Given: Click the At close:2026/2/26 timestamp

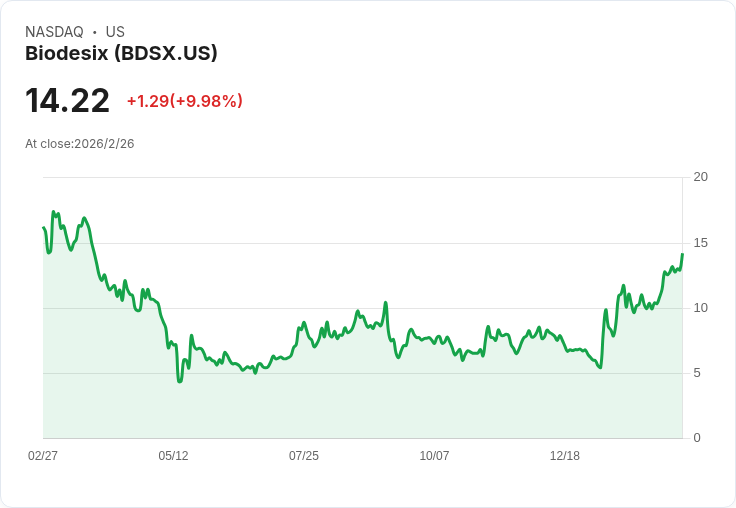Looking at the screenshot, I should click(80, 144).
